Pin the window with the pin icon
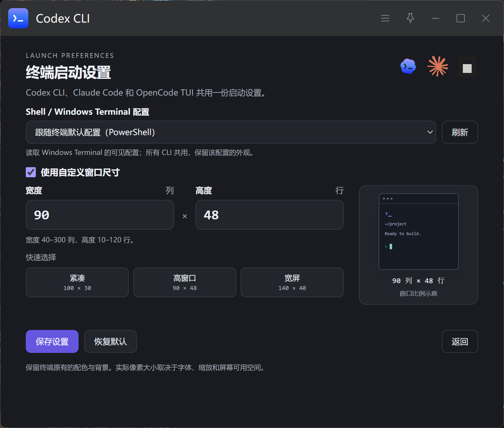The image size is (504, 428). tap(410, 18)
